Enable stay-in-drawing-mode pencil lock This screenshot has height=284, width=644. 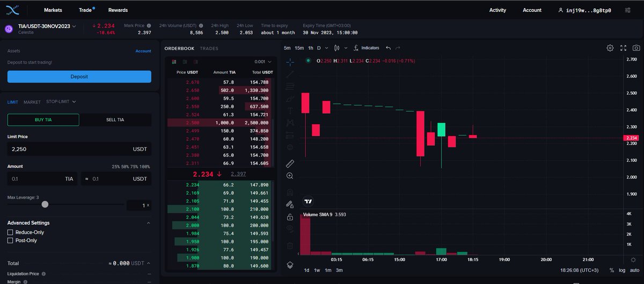pyautogui.click(x=290, y=204)
